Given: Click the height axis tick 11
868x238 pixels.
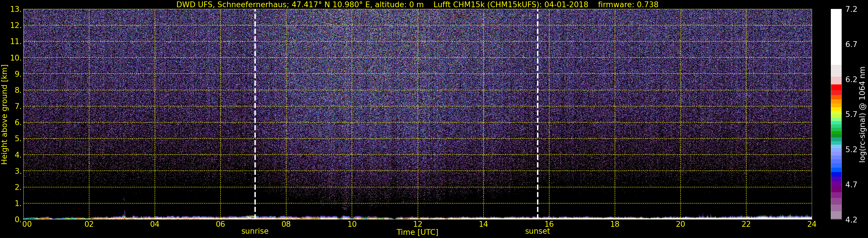Looking at the screenshot, I should pos(16,42).
